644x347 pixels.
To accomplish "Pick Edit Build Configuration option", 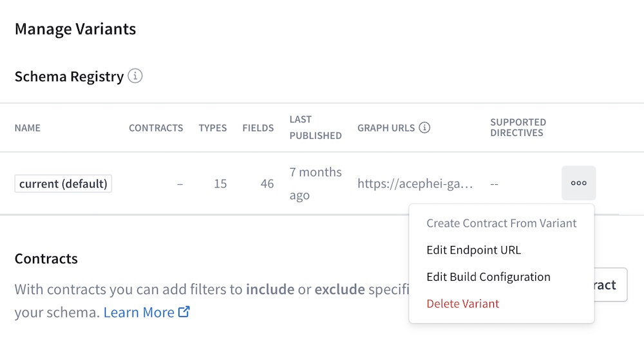I will [488, 277].
